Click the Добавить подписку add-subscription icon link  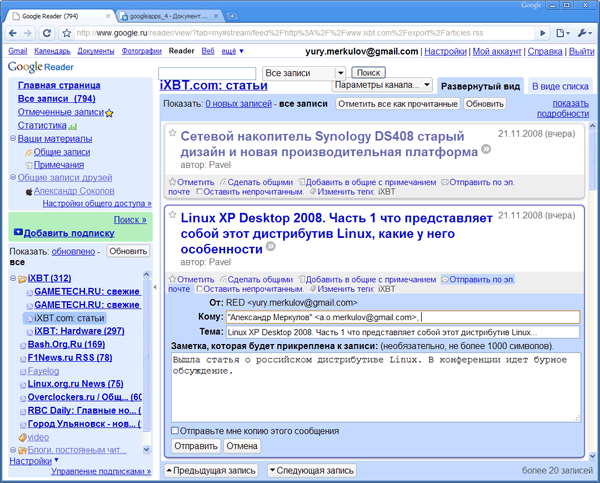(64, 233)
